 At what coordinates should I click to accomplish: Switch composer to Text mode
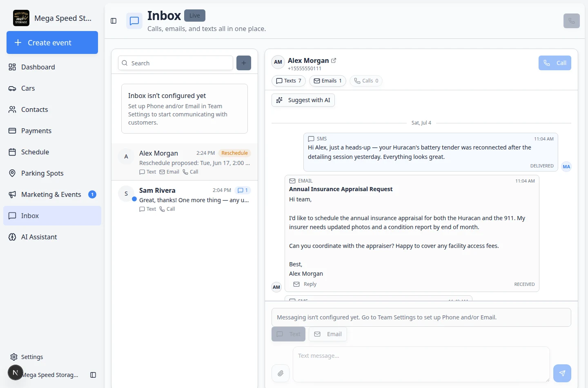click(x=288, y=334)
